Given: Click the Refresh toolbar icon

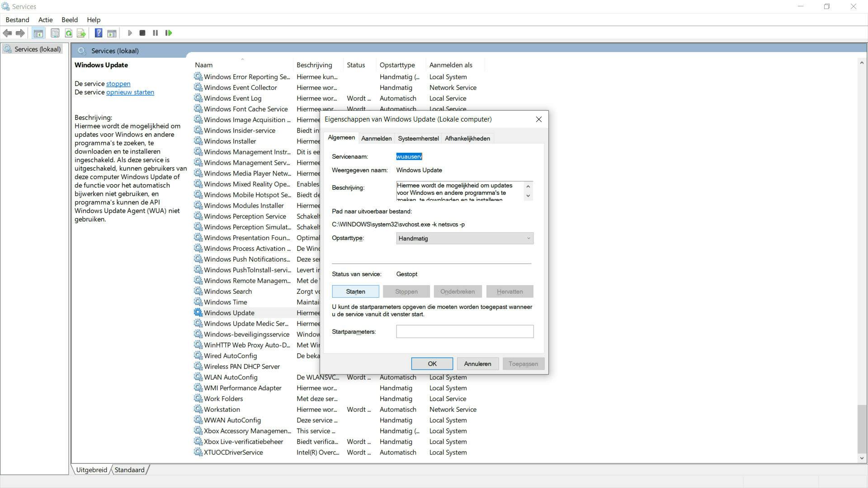Looking at the screenshot, I should tap(68, 33).
